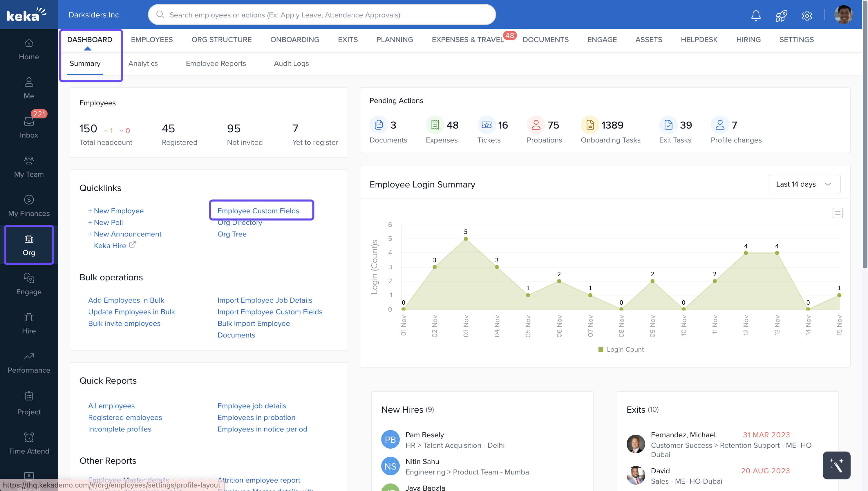Toggle Login Count legend series
This screenshot has width=868, height=491.
coord(621,349)
